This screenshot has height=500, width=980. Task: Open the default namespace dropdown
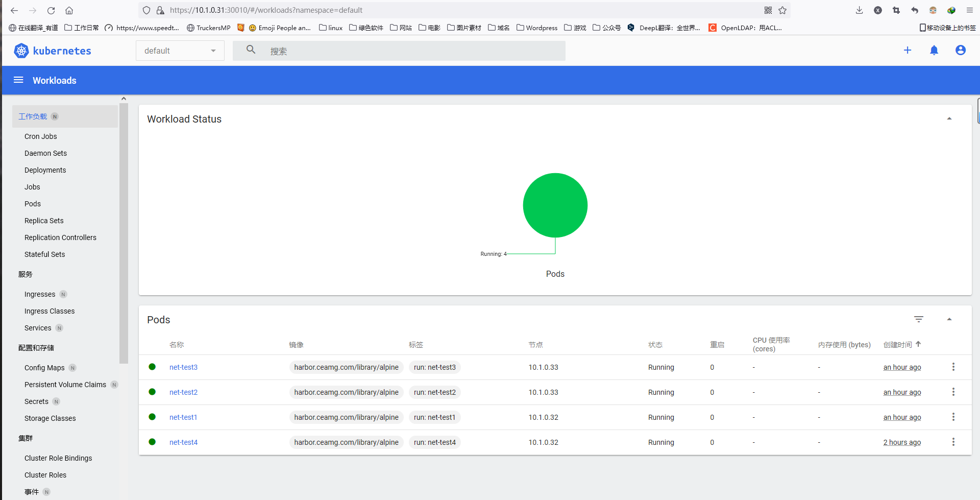(180, 51)
